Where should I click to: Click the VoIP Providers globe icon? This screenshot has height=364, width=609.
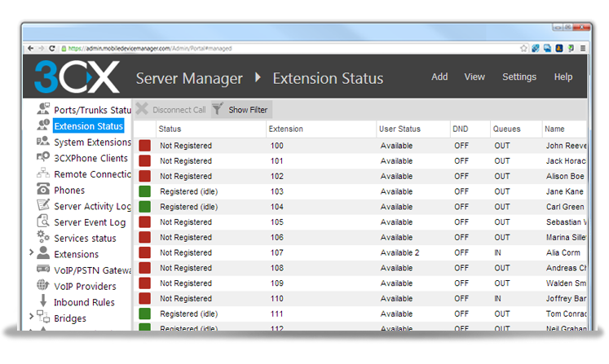[x=43, y=285]
